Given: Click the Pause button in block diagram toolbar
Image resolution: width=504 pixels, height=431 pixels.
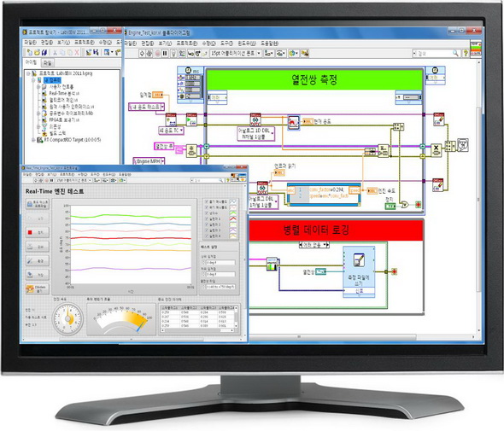Looking at the screenshot, I should pos(165,53).
